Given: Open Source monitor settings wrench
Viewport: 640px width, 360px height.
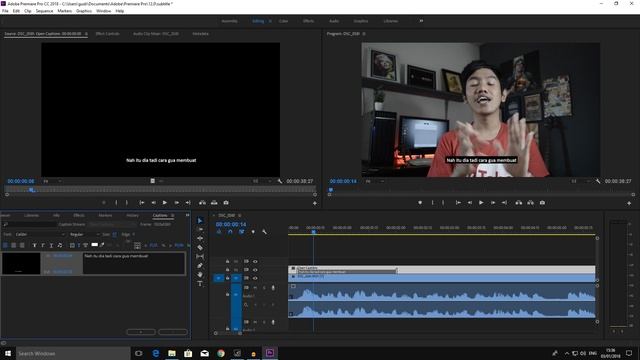Looking at the screenshot, I should point(280,181).
